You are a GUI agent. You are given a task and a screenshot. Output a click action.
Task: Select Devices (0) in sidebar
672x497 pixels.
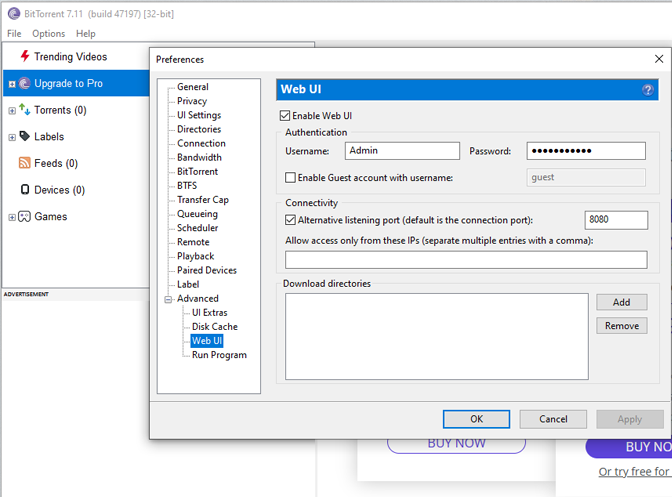pyautogui.click(x=59, y=190)
